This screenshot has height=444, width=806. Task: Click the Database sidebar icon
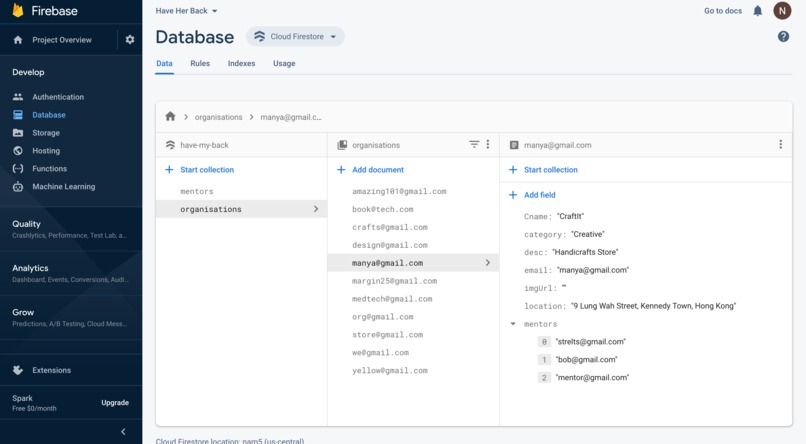(x=18, y=115)
